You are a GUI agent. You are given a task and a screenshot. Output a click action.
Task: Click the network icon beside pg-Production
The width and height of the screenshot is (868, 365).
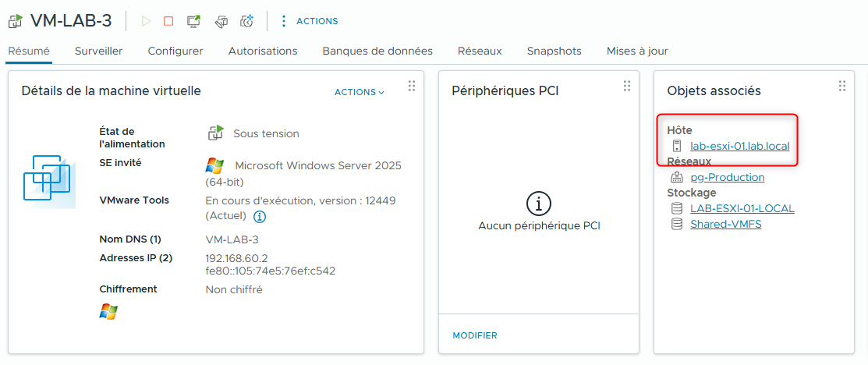(676, 177)
